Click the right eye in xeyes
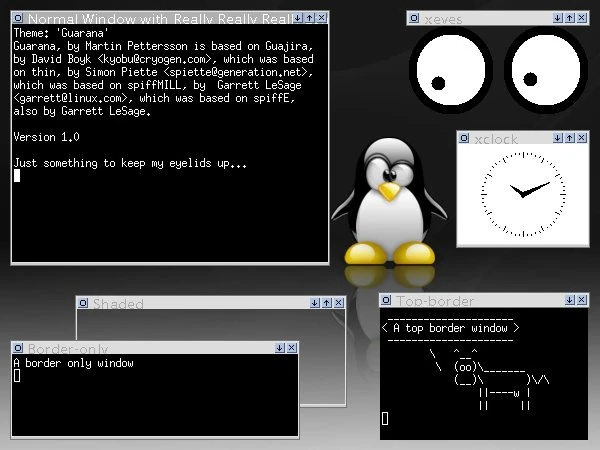600x450 pixels. click(546, 70)
